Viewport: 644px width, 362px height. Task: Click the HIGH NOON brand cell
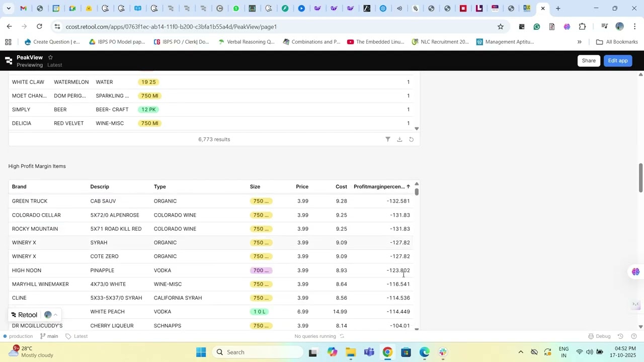[27, 270]
